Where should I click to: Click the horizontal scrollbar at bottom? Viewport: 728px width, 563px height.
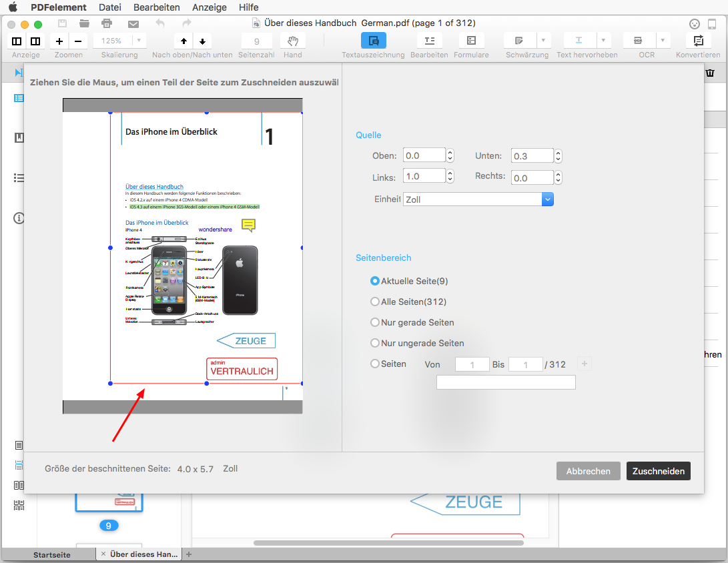388,542
